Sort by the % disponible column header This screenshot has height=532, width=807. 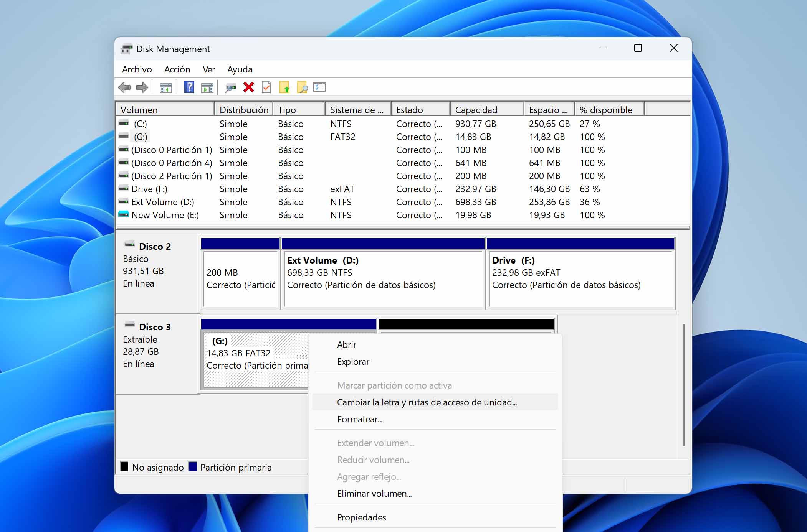[x=610, y=110]
